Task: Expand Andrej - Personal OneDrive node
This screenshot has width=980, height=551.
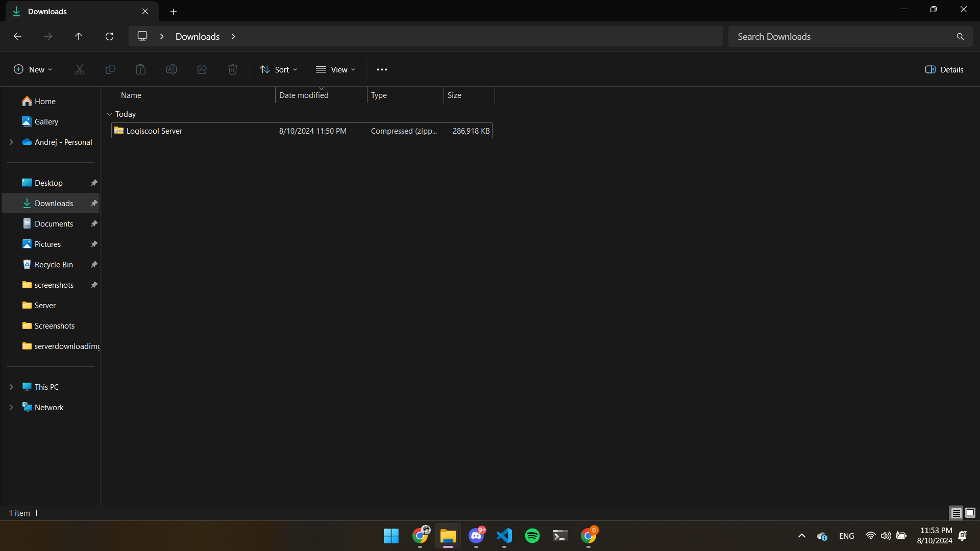Action: [11, 142]
